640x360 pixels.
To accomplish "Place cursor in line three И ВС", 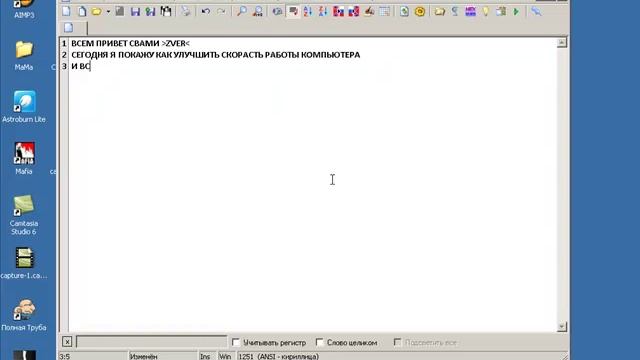I will 80,66.
